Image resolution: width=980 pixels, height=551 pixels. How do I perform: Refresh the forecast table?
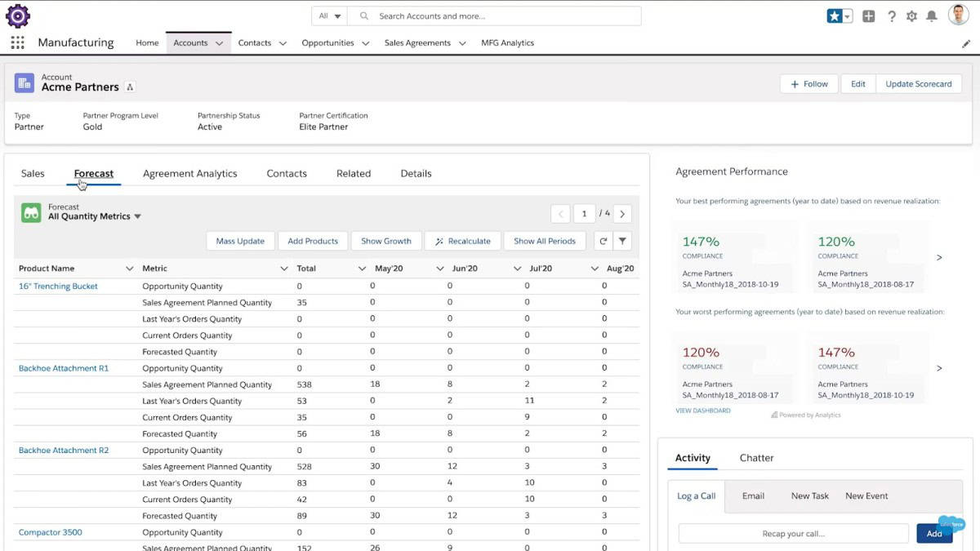point(603,241)
